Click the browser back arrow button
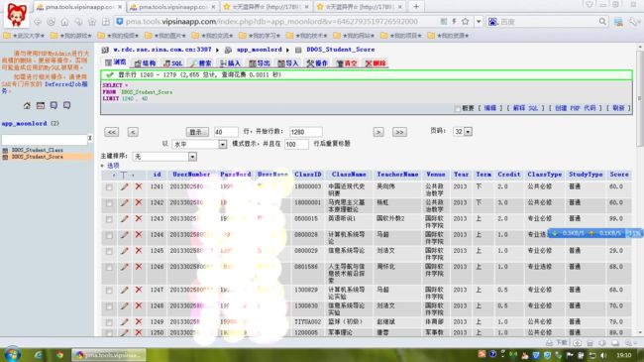 (x=38, y=22)
